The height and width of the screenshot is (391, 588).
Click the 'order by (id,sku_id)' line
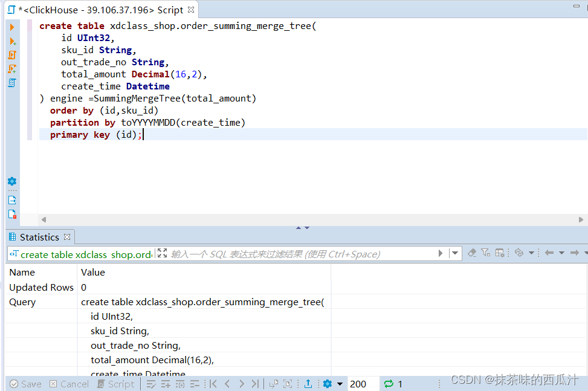pyautogui.click(x=105, y=111)
